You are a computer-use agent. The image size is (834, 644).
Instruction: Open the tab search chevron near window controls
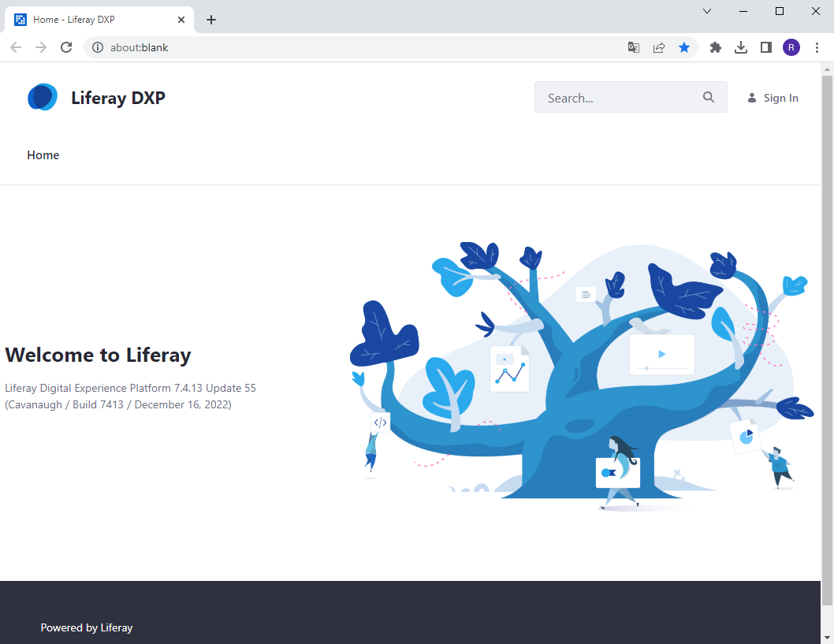coord(707,11)
